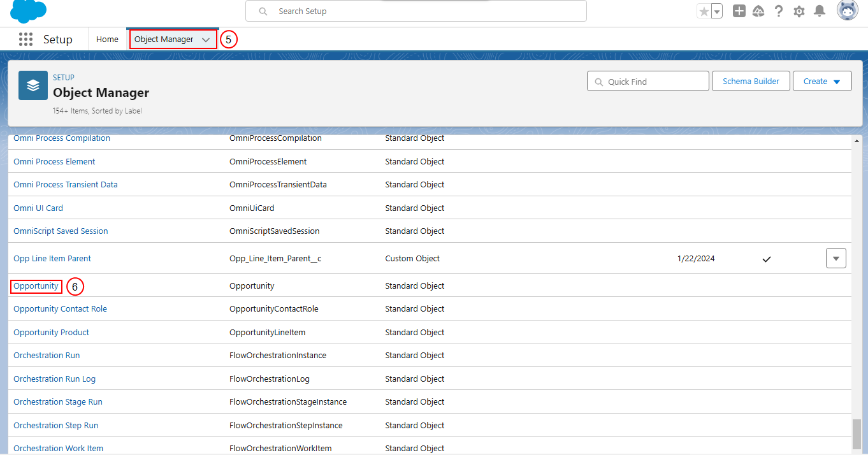868x455 pixels.
Task: Open the Notifications bell icon
Action: pos(820,11)
